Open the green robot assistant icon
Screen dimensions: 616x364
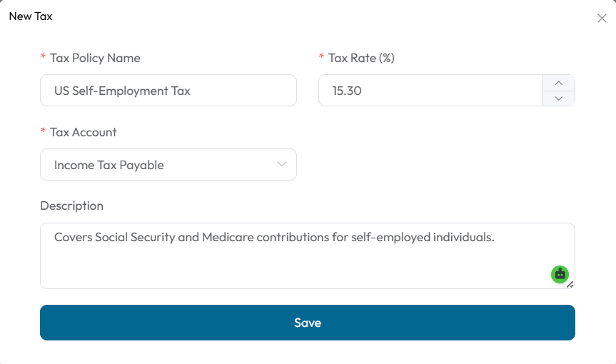point(560,274)
